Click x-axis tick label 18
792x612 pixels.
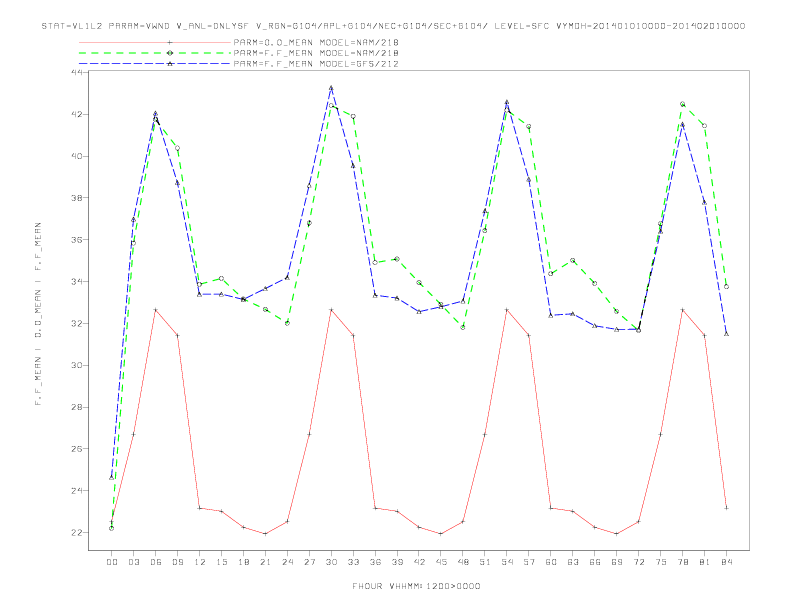pos(243,562)
